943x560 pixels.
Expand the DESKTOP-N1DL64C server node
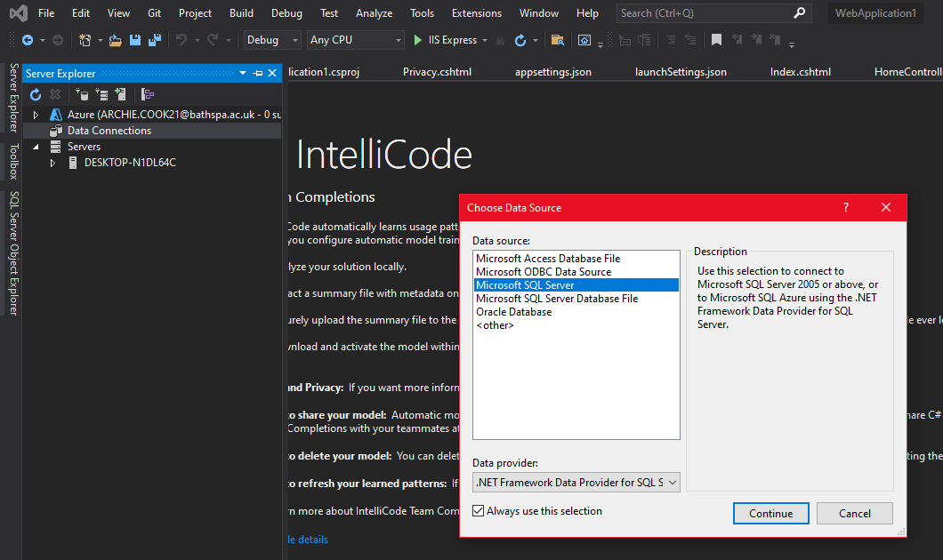[x=52, y=162]
